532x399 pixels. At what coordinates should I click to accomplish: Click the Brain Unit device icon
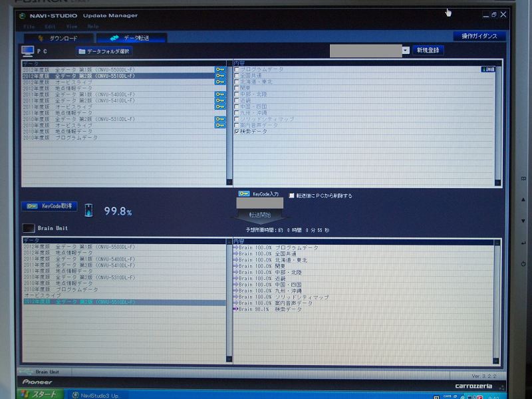[29, 228]
